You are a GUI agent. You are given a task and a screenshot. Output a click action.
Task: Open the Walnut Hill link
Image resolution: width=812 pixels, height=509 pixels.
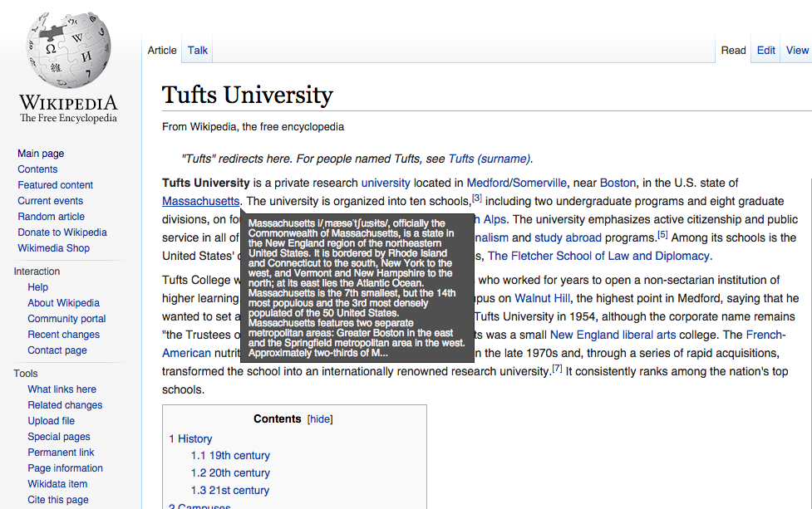tap(542, 298)
